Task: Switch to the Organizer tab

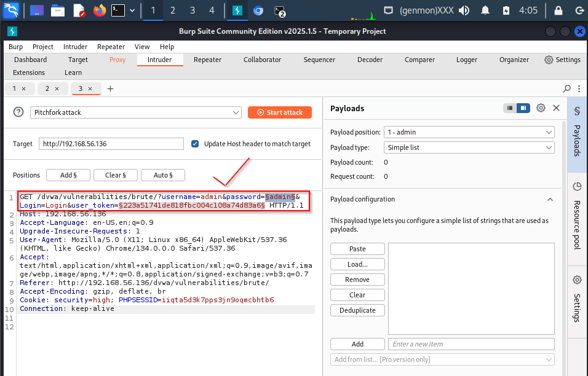Action: pyautogui.click(x=514, y=60)
